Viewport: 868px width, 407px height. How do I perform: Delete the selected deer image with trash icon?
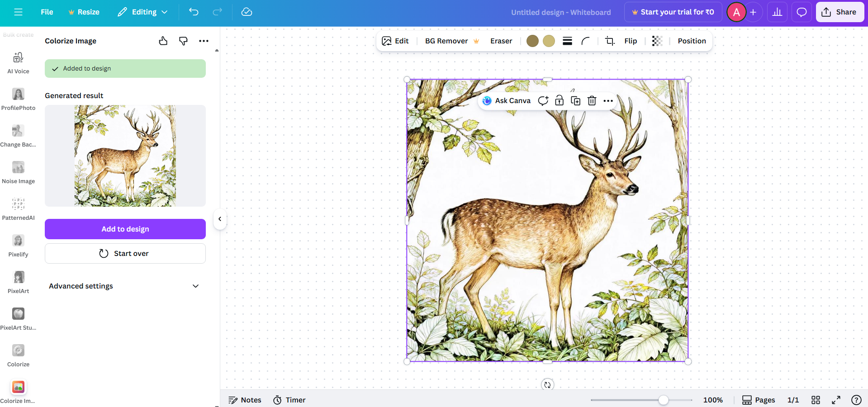[592, 101]
